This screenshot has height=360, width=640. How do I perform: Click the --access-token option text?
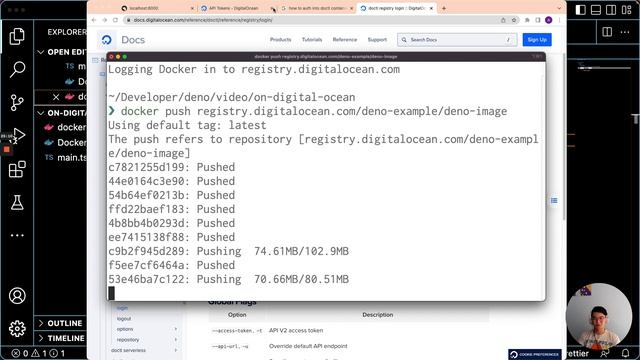coord(237,331)
